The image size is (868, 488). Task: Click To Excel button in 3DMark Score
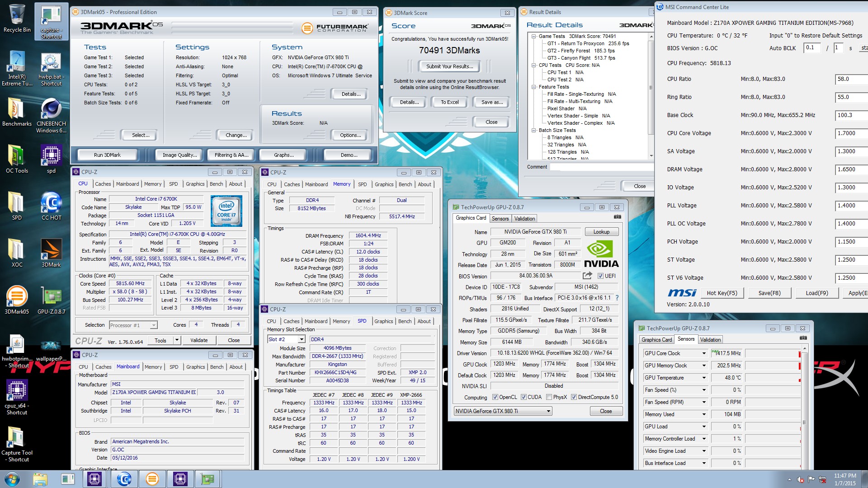(450, 102)
